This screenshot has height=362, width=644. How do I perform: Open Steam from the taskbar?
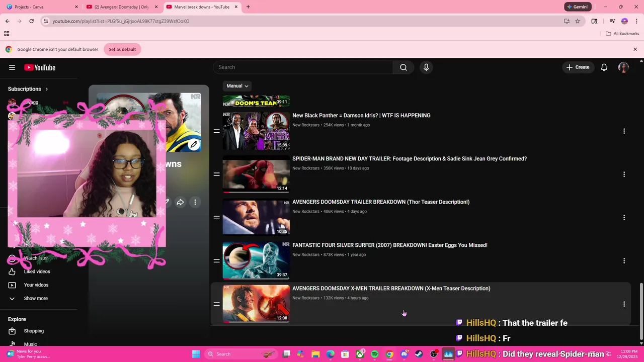(x=419, y=354)
